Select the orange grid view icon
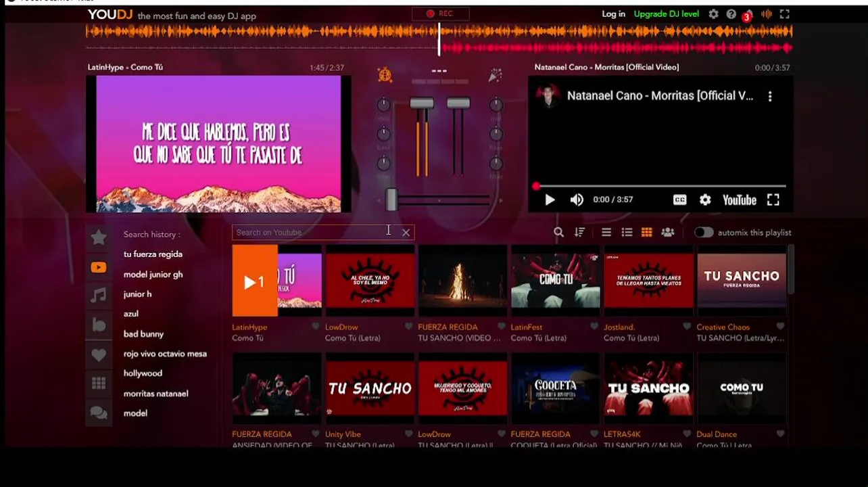The image size is (868, 487). pyautogui.click(x=647, y=233)
